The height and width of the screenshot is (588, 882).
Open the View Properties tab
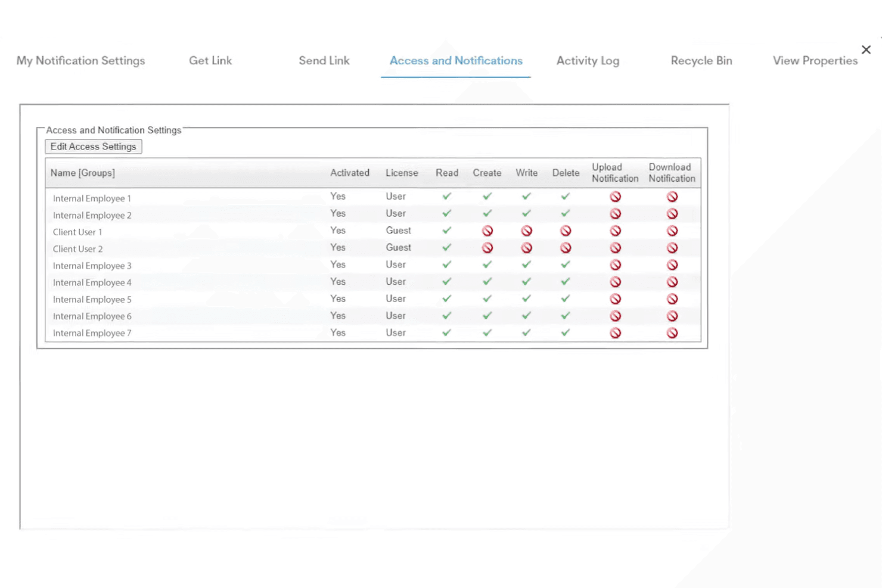pos(815,61)
